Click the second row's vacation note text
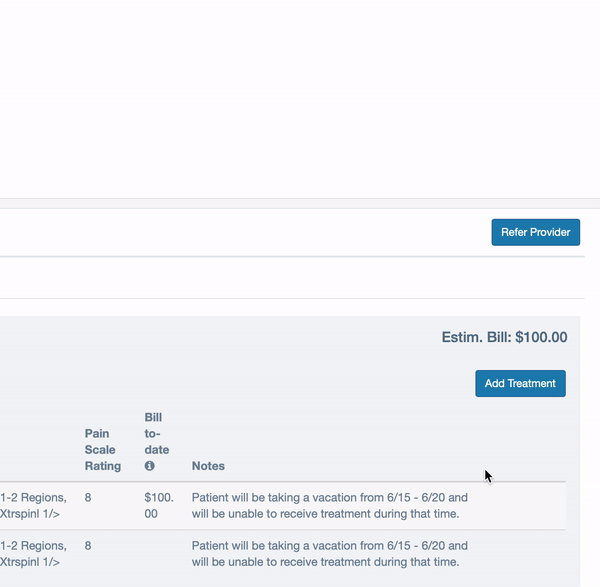The width and height of the screenshot is (600, 587). (x=329, y=554)
